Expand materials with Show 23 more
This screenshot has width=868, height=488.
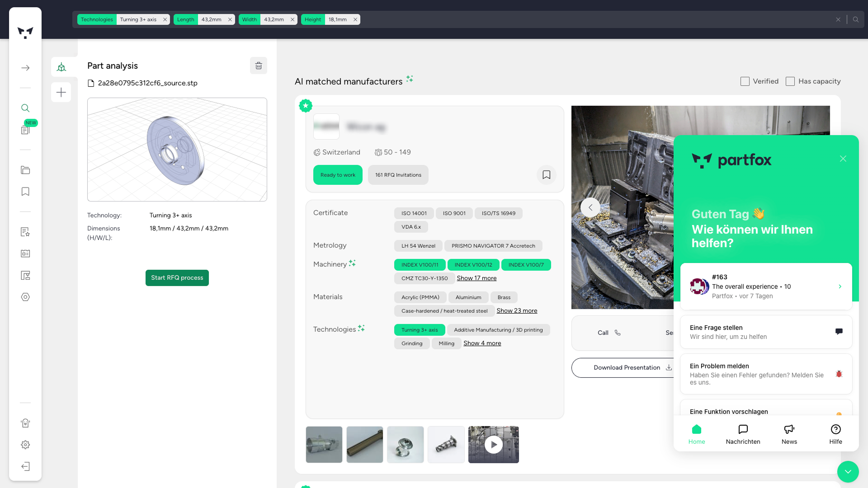pos(517,310)
